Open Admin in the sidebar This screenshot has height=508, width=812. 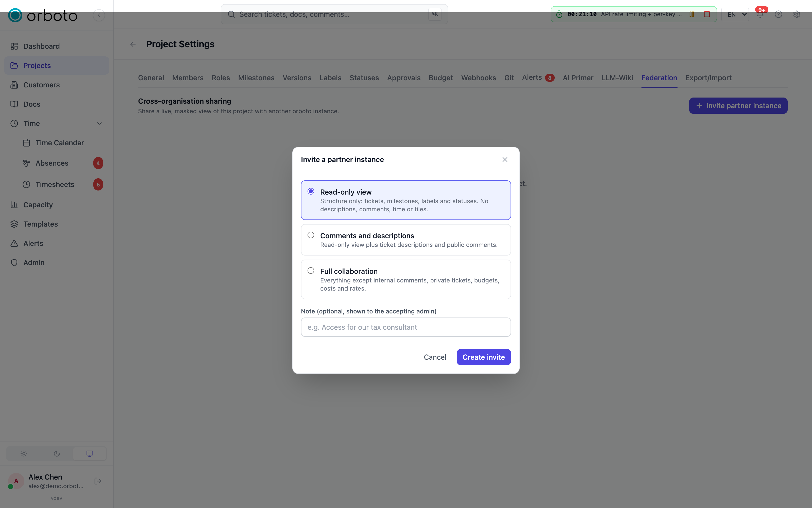point(56,263)
